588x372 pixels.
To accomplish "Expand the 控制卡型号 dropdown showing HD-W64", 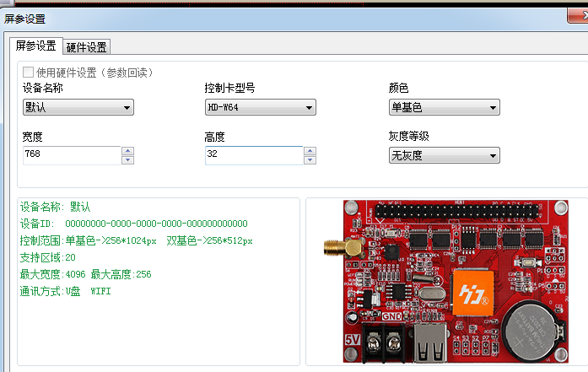I will pos(260,107).
